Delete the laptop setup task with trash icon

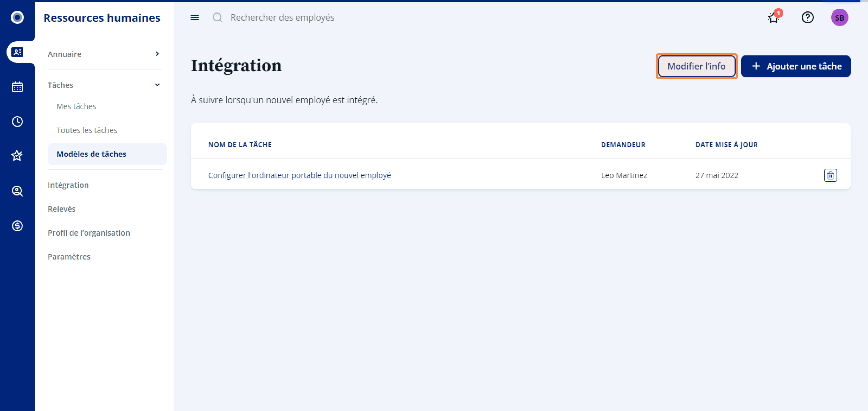pyautogui.click(x=830, y=175)
